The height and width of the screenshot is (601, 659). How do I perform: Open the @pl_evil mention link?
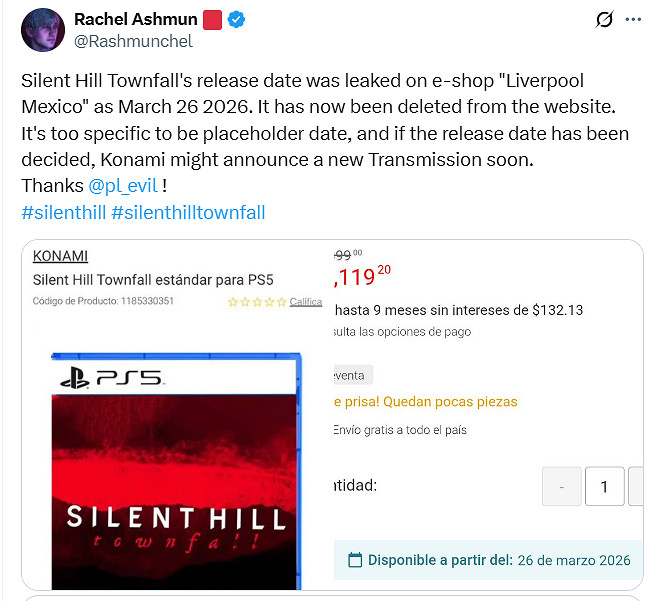[x=122, y=185]
